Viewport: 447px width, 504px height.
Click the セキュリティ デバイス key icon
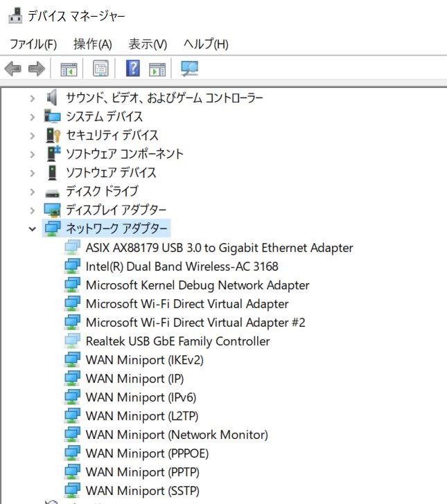53,135
